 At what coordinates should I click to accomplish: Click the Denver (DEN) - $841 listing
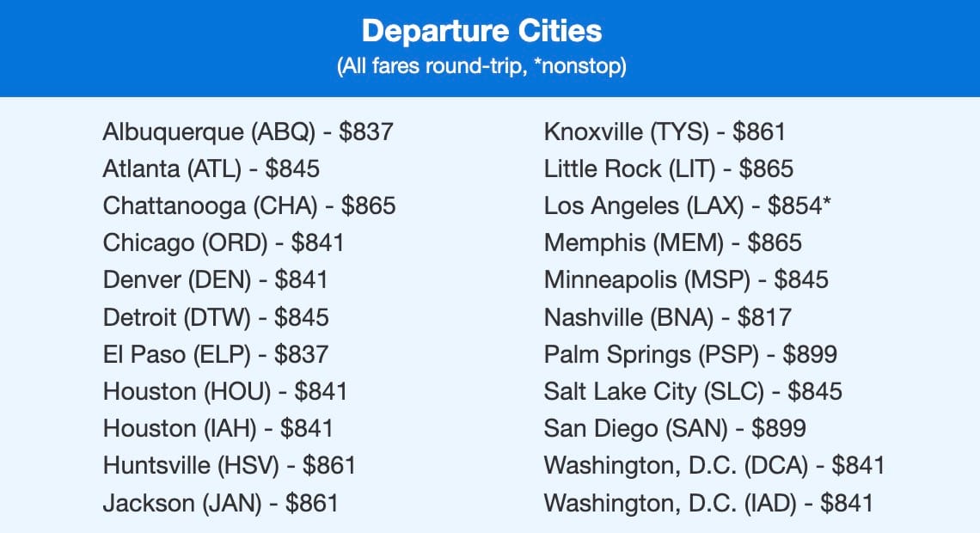coord(216,280)
